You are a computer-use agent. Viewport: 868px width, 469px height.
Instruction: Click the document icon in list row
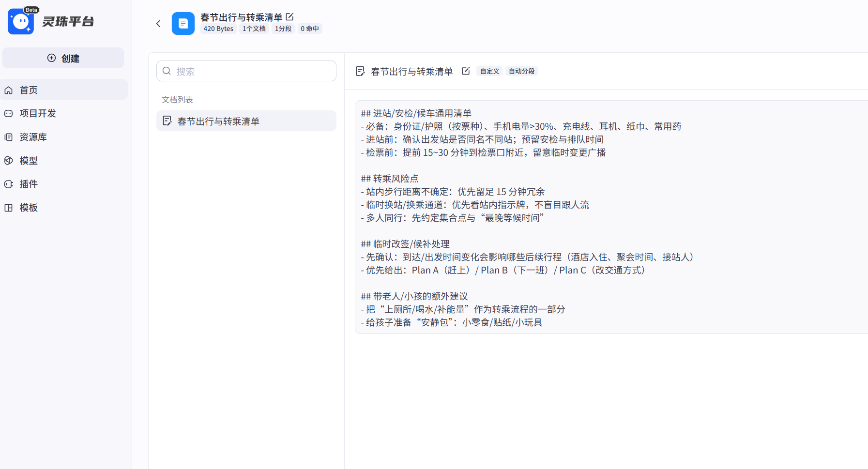pos(167,121)
